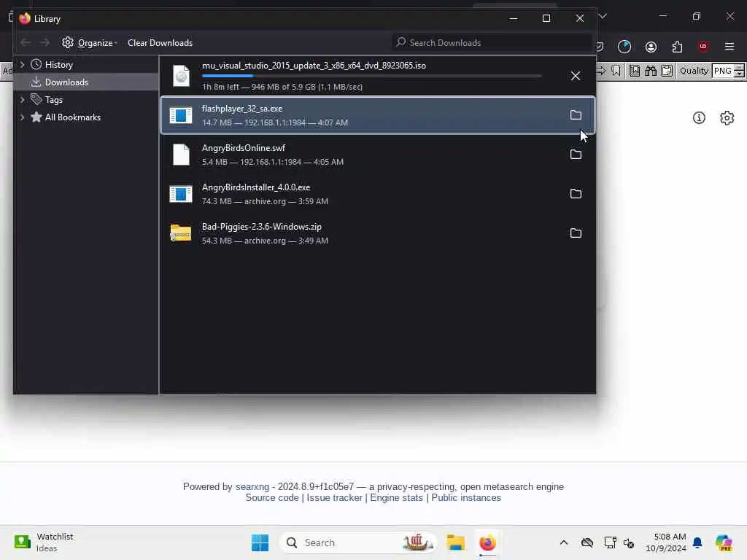Open the Engine stats footer link
This screenshot has height=560, width=747.
(396, 497)
